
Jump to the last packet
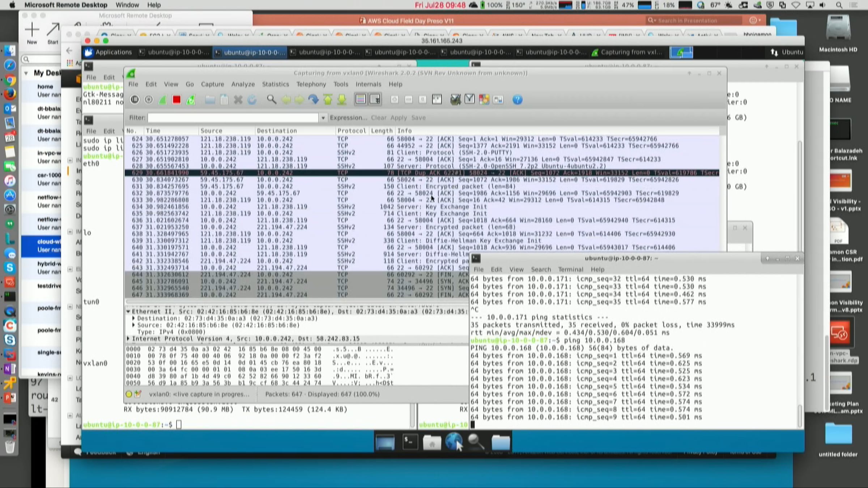tap(342, 99)
